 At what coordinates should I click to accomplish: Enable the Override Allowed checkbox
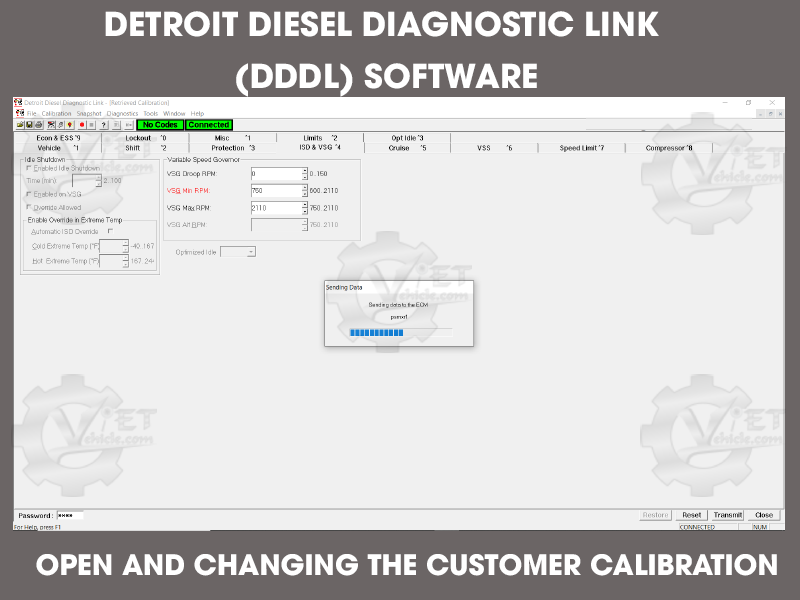[x=28, y=207]
